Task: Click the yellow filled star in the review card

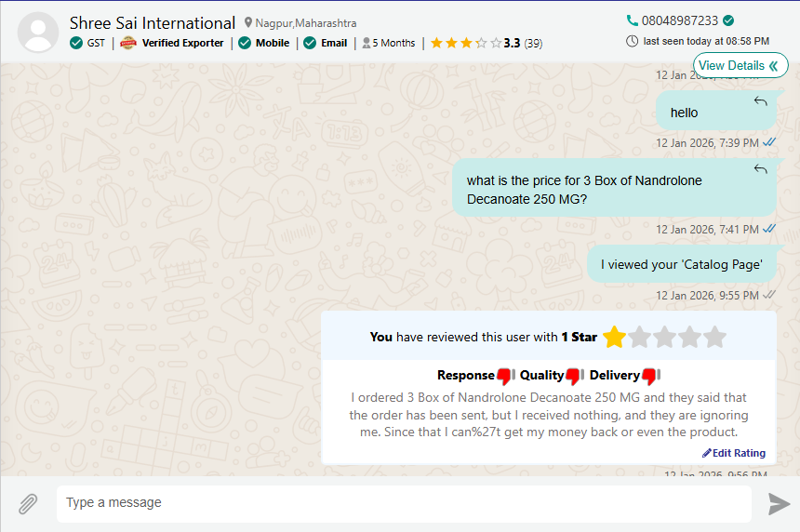Action: pos(614,338)
